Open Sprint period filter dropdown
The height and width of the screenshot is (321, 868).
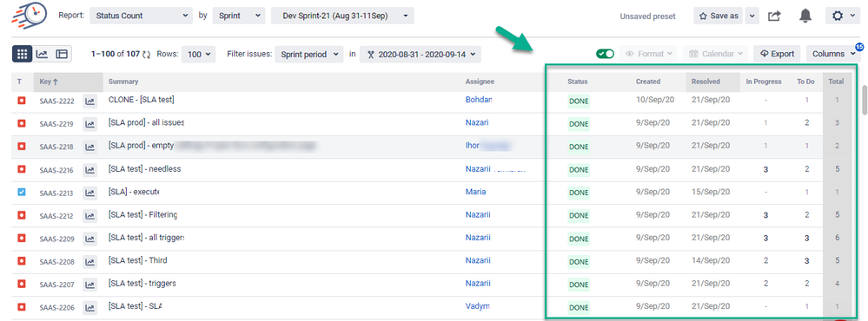309,54
